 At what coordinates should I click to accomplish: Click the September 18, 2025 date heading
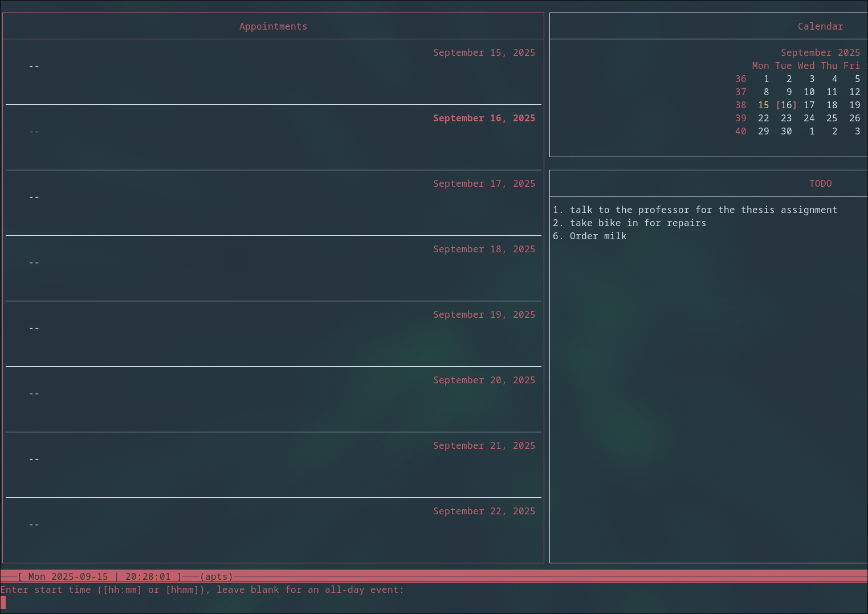point(484,249)
